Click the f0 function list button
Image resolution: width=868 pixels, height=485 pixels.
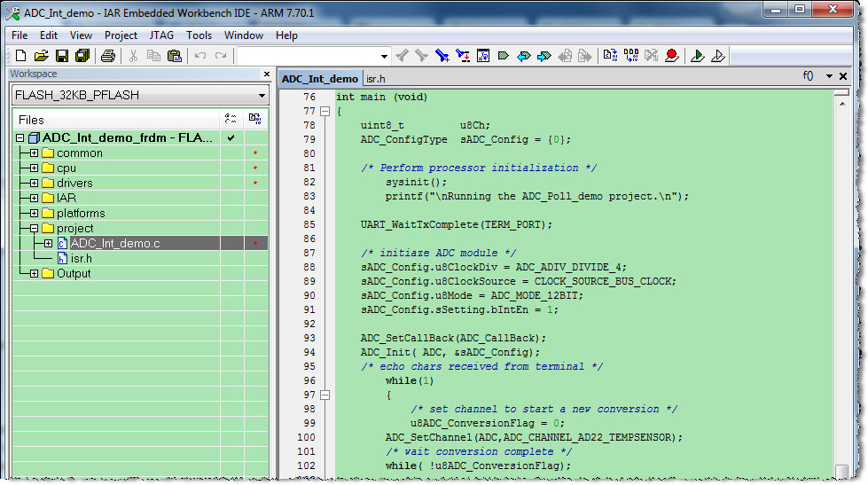[x=809, y=76]
